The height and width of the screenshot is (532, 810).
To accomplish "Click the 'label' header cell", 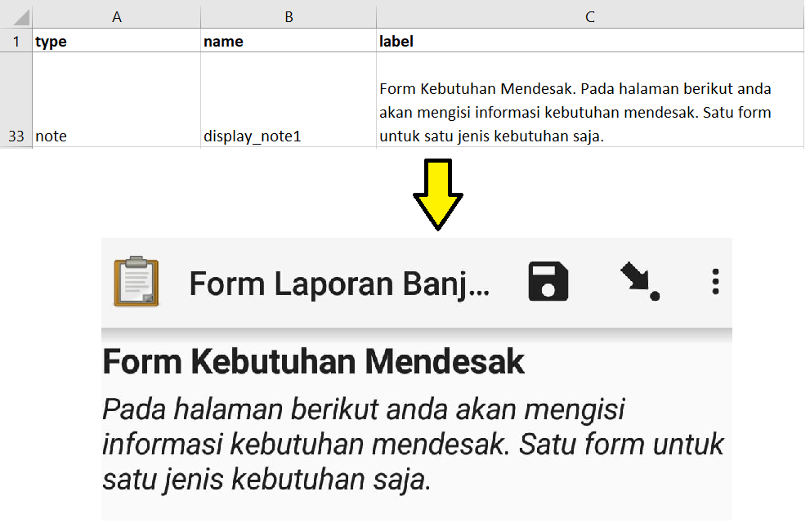I will (x=589, y=41).
